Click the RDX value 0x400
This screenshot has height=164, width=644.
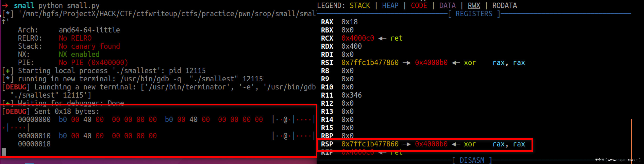pyautogui.click(x=351, y=46)
